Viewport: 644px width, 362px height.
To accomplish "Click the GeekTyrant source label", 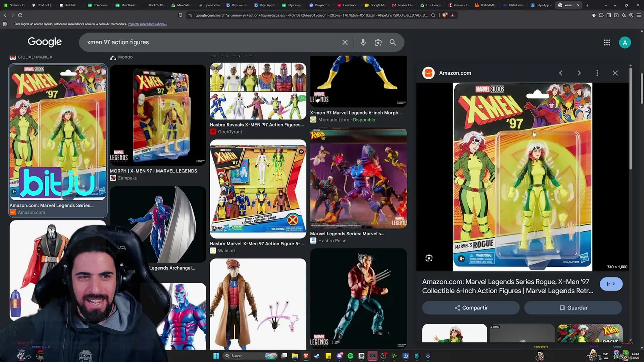I will 230,132.
